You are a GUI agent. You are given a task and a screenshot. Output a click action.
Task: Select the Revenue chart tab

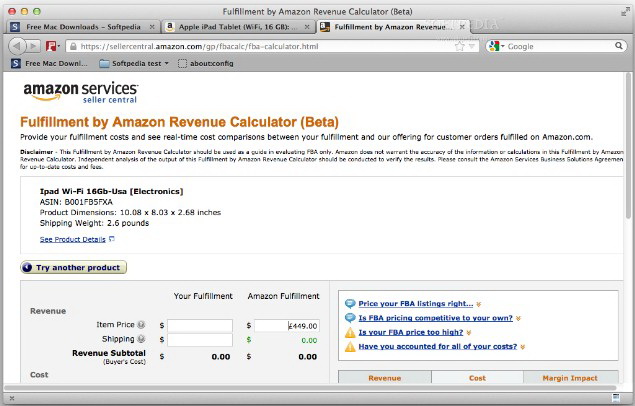click(384, 377)
